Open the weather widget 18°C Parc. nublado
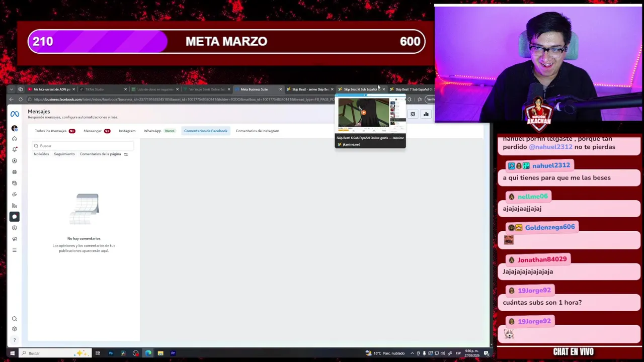Screen dimensions: 644x362 click(385, 353)
